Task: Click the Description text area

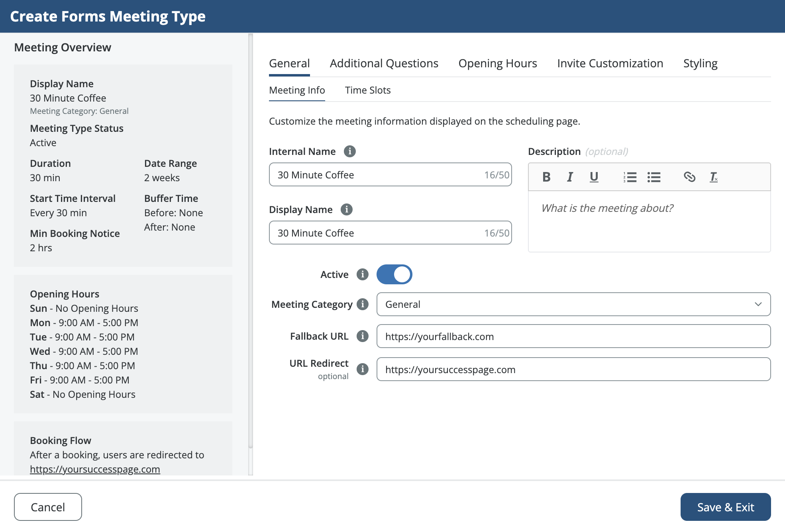Action: click(649, 221)
